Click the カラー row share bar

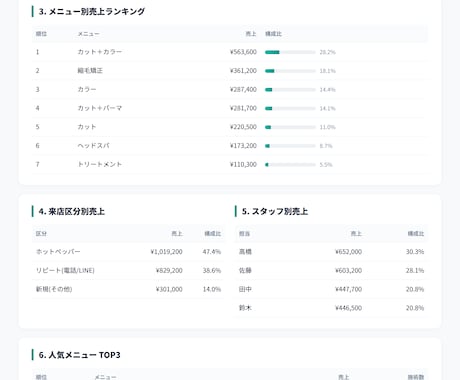pos(290,90)
